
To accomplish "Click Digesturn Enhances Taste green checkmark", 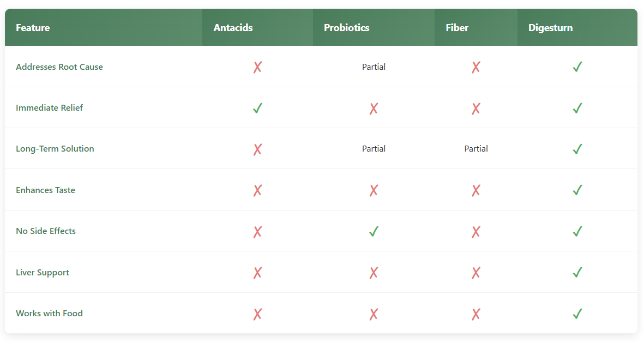I will click(577, 190).
